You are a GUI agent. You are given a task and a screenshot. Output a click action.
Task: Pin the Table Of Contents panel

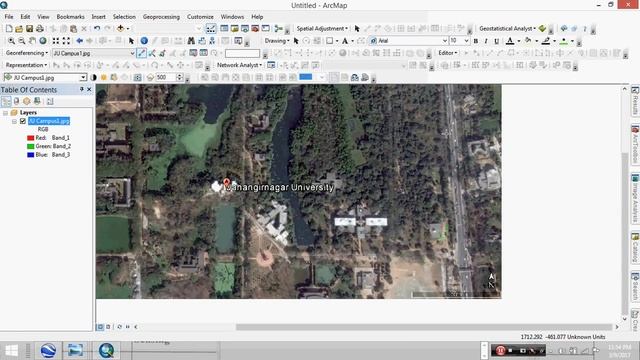[82, 89]
